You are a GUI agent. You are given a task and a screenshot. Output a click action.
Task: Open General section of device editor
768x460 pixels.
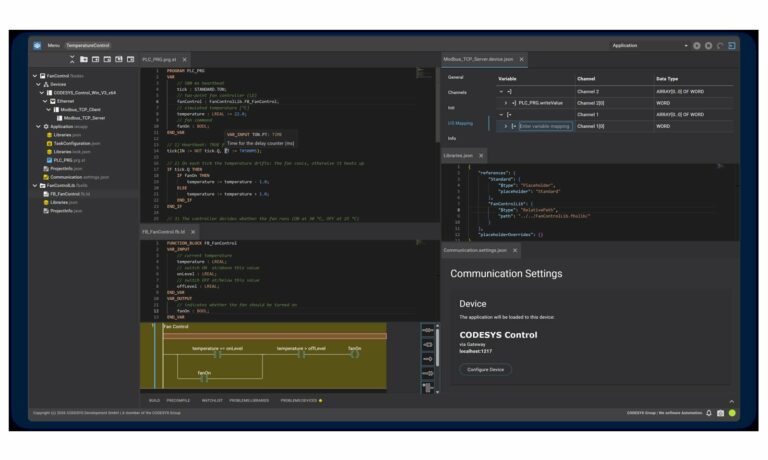point(456,77)
